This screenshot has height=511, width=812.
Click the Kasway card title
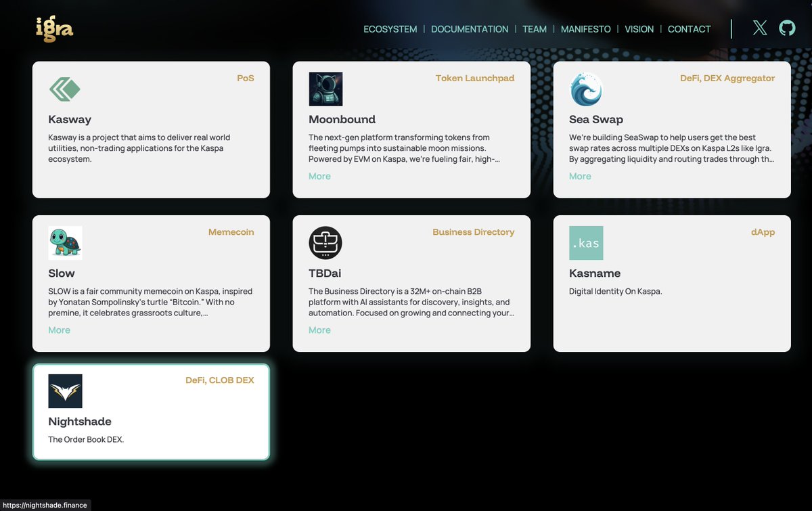click(x=70, y=120)
